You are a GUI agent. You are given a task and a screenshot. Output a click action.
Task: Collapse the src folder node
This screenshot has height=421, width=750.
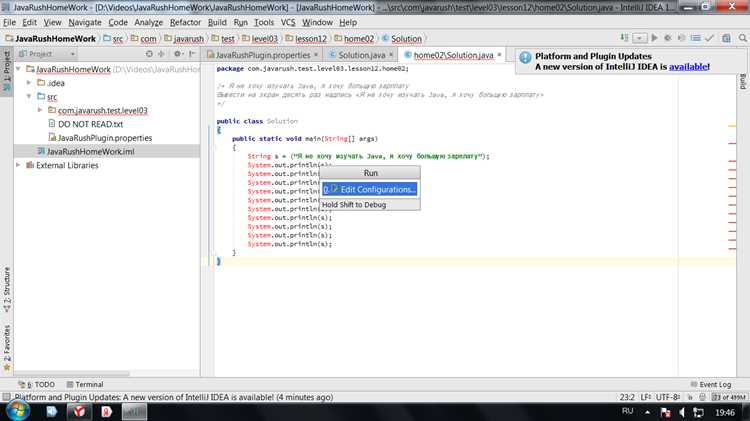click(x=29, y=97)
